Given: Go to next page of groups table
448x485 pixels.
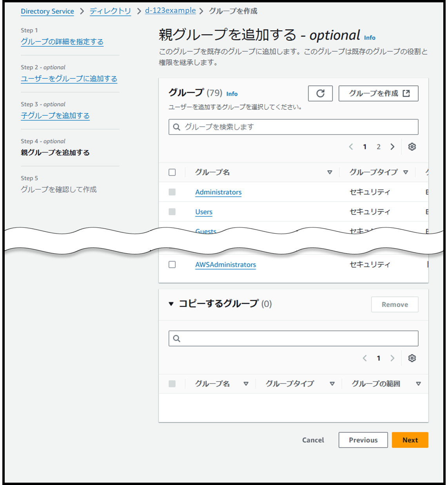Looking at the screenshot, I should tap(392, 147).
